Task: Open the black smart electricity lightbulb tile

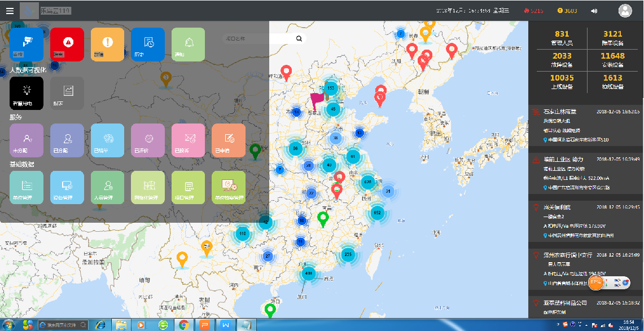Action: [x=27, y=93]
